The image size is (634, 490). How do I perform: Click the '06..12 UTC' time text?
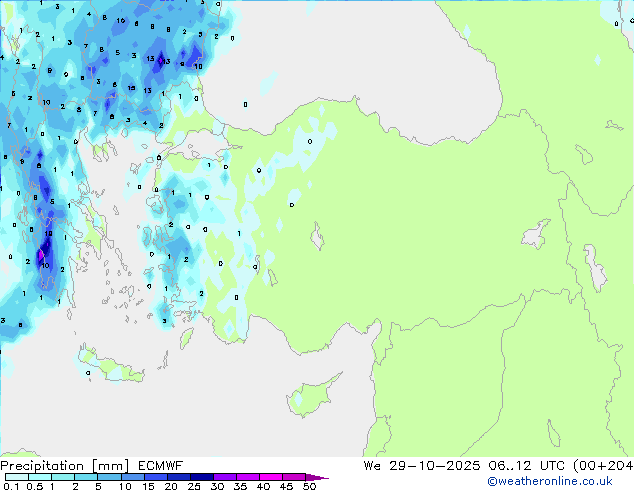(x=525, y=466)
